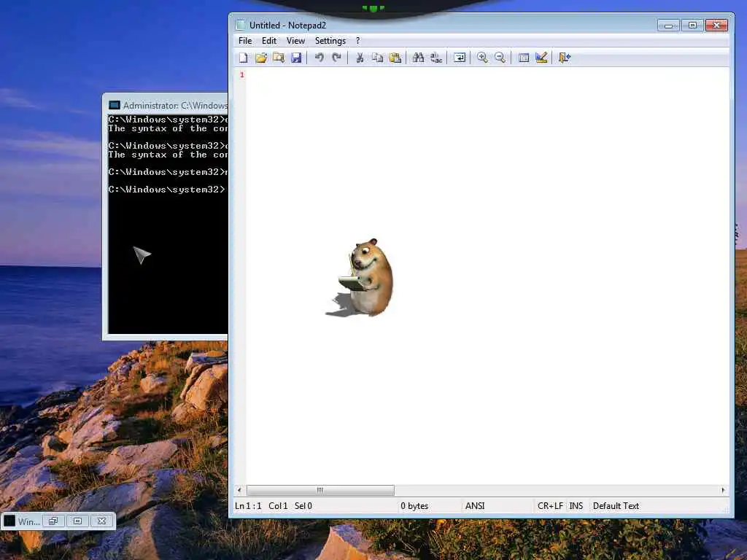Click the last C:\Windows\system32> prompt line
Viewport: 747px width, 560px height.
coord(166,189)
